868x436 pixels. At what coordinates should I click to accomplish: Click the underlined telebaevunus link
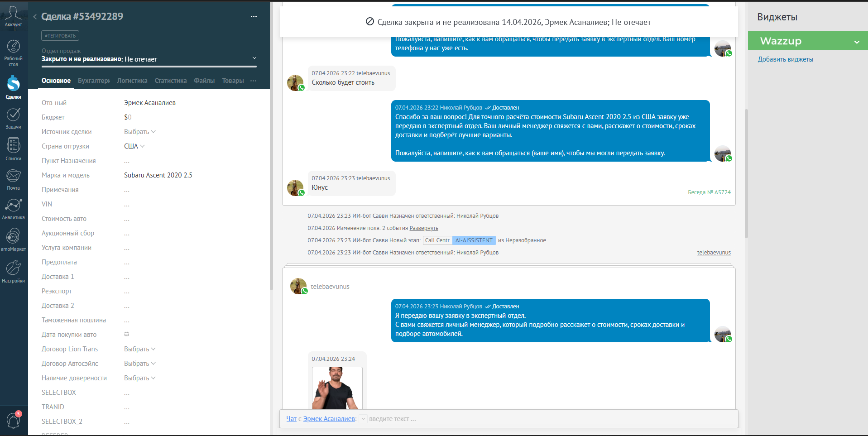tap(714, 253)
